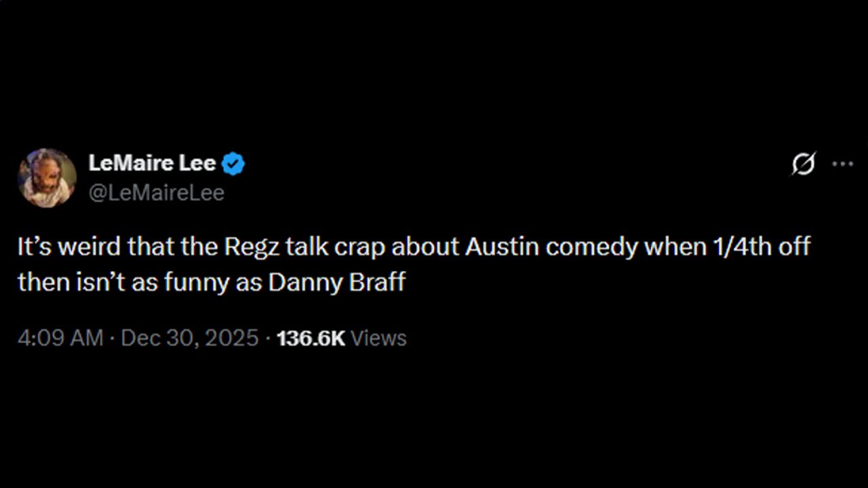The height and width of the screenshot is (488, 868).
Task: Click the 136.6K view count
Action: click(x=311, y=338)
